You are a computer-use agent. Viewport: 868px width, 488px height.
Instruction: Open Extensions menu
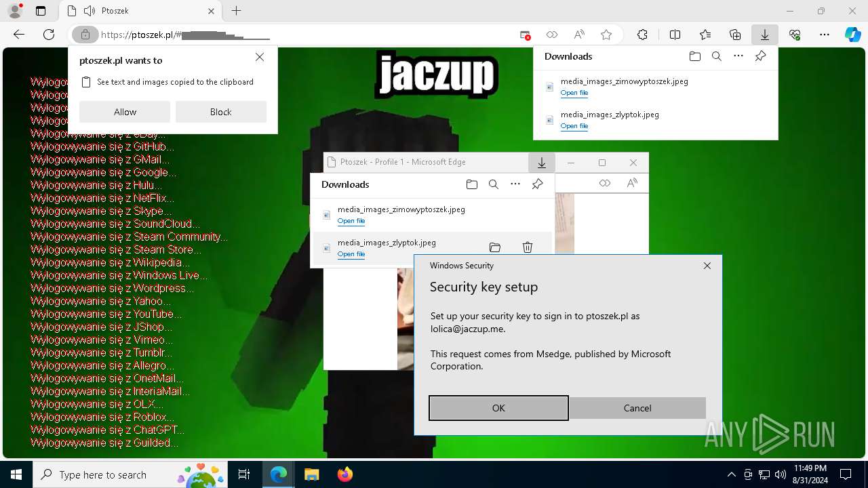click(x=642, y=35)
